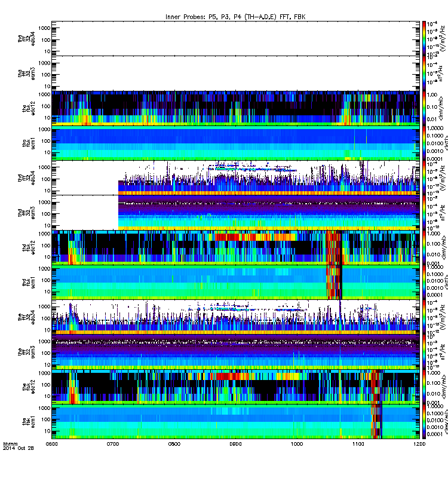Click the 0700 time axis label
448x478 pixels.
[113, 444]
